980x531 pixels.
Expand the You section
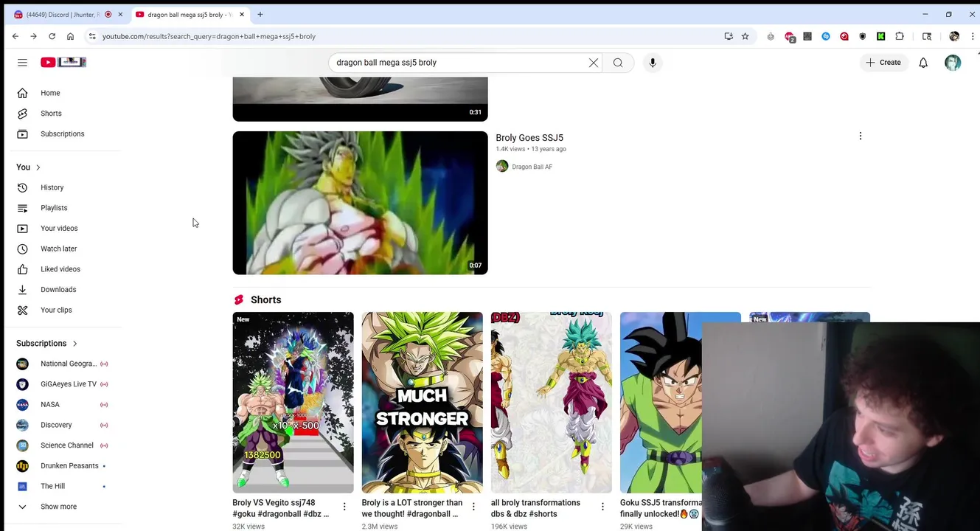click(29, 167)
